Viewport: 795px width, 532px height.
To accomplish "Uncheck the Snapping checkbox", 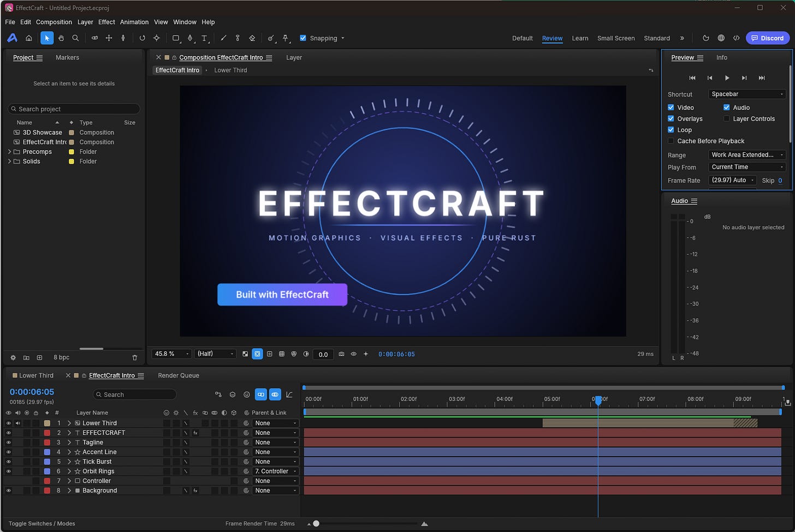I will (303, 38).
